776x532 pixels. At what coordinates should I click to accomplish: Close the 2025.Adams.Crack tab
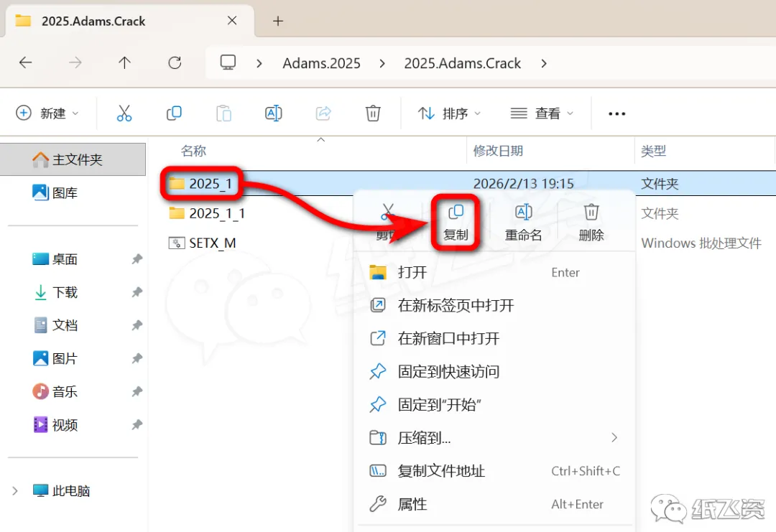pos(231,21)
